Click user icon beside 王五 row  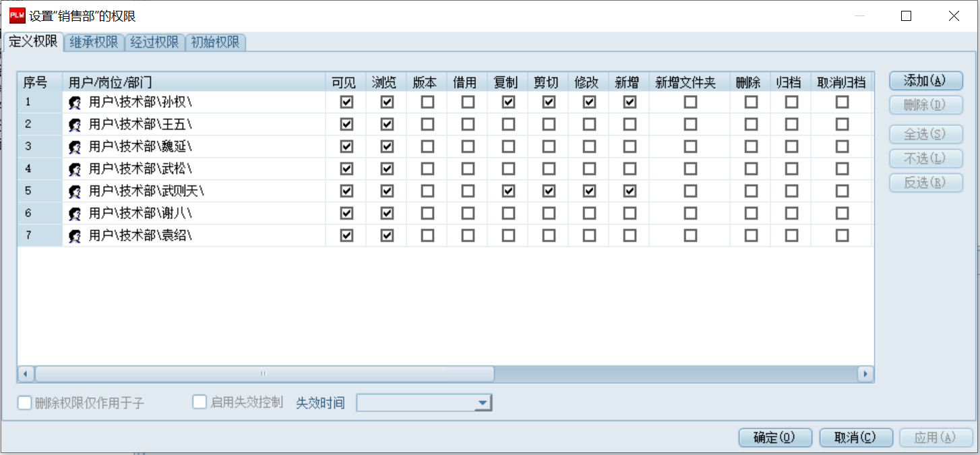(x=75, y=125)
